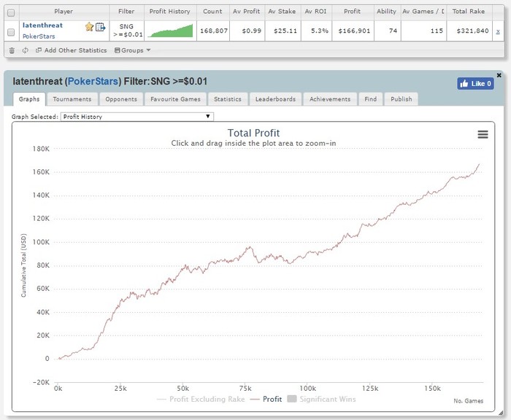Click the Total Profit chart title
The height and width of the screenshot is (420, 511).
253,133
